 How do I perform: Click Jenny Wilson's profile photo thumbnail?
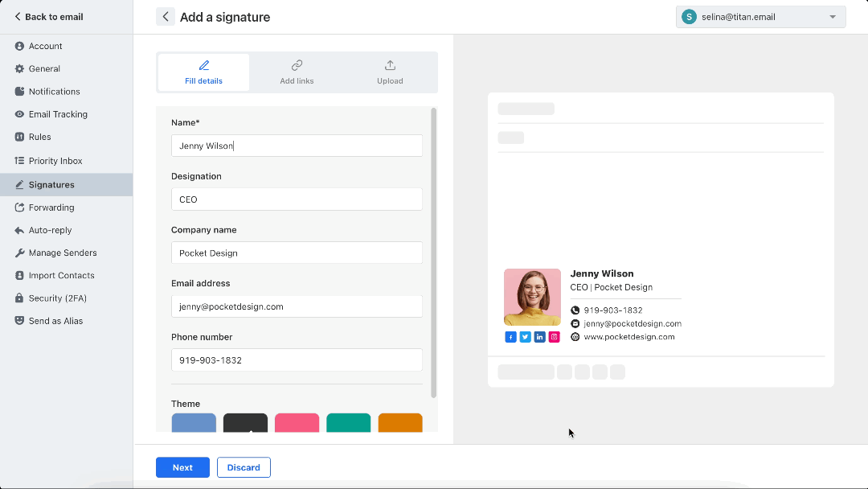pyautogui.click(x=532, y=297)
